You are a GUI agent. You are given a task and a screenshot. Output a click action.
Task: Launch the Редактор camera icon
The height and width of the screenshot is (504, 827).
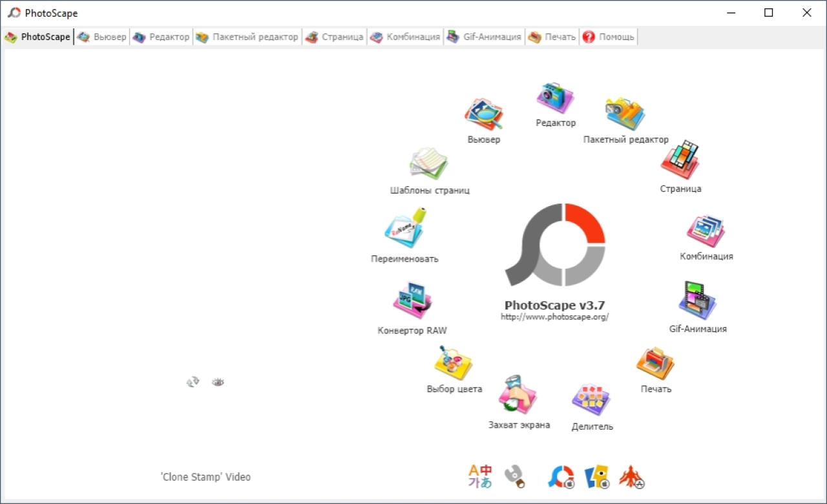555,98
